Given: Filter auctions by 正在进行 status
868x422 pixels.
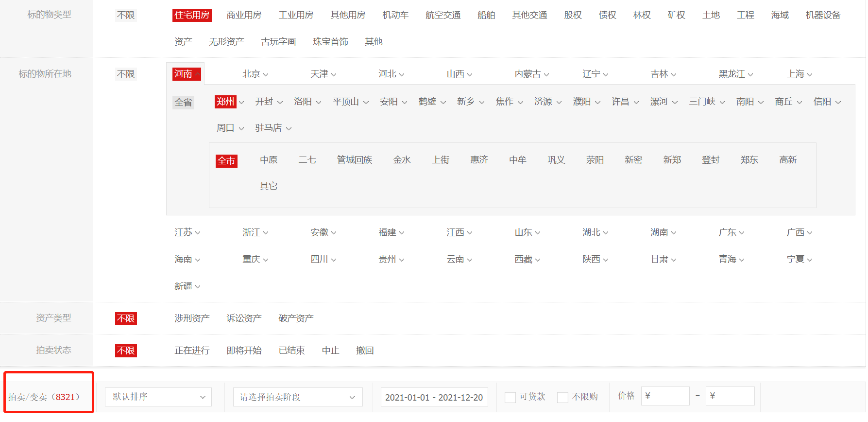Looking at the screenshot, I should click(x=192, y=351).
